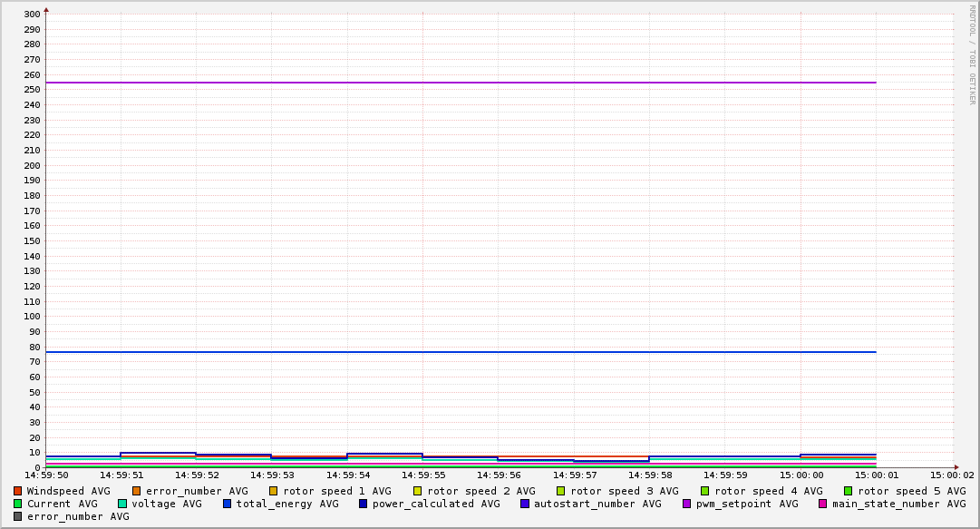Select the 'voltage AVG' legend text
Image resolution: width=980 pixels, height=529 pixels.
click(x=167, y=504)
